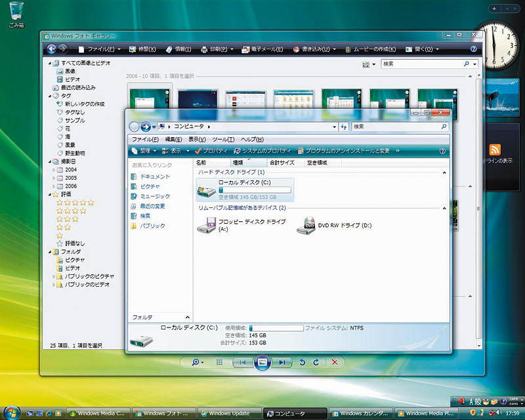The image size is (525, 420).
Task: Click システムのプロパティ toolbar button
Action: 261,150
